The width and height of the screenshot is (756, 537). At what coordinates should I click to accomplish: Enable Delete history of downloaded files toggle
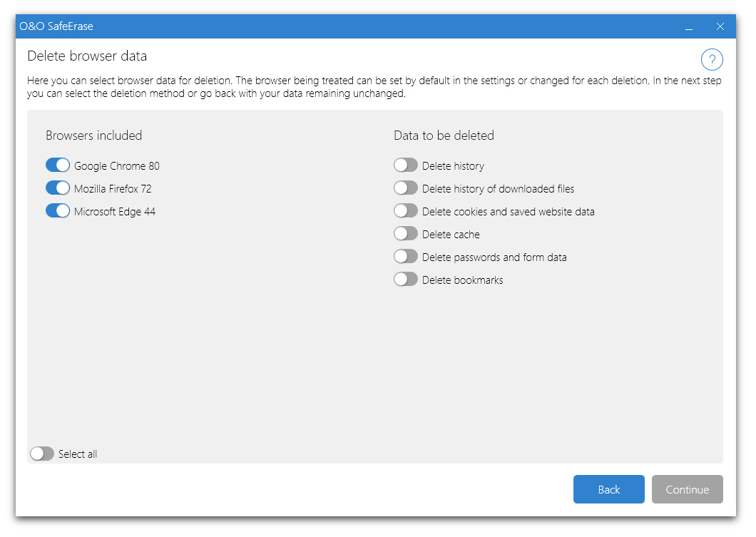coord(406,188)
